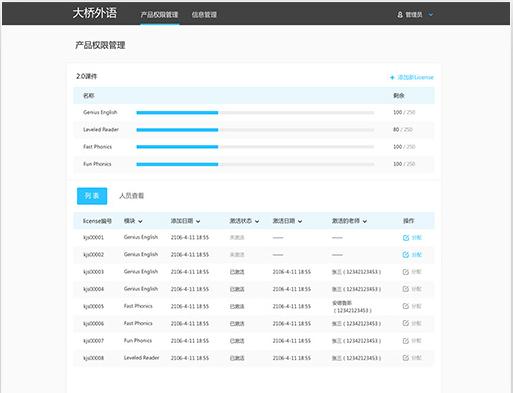Image resolution: width=513 pixels, height=393 pixels.
Task: Click the add License link
Action: click(415, 77)
